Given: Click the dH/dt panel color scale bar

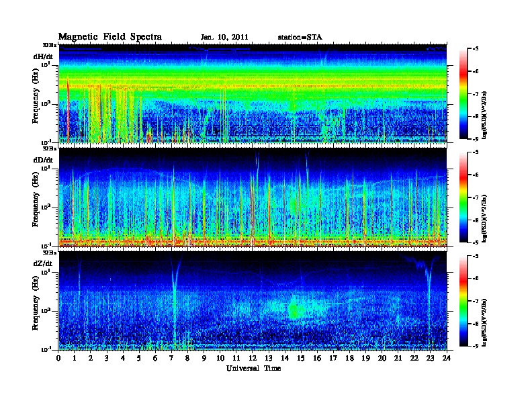Looking at the screenshot, I should pyautogui.click(x=463, y=94).
